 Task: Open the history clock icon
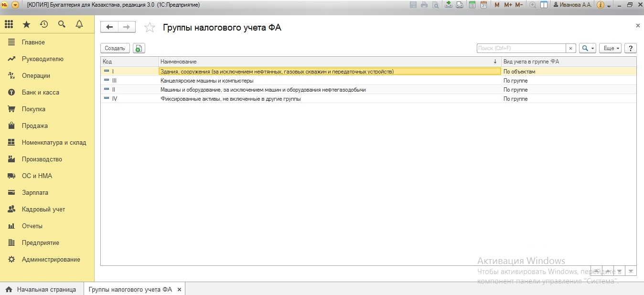click(x=44, y=24)
